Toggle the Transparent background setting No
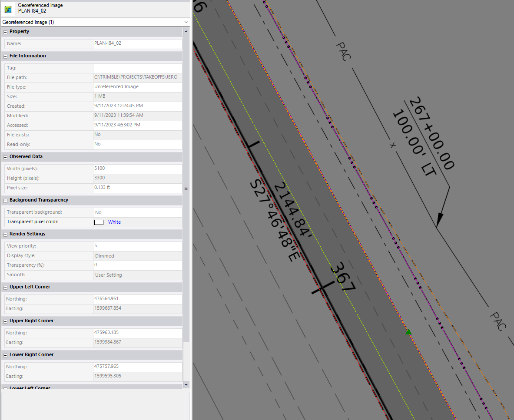Viewport: 514px width, 420px height. (x=138, y=212)
